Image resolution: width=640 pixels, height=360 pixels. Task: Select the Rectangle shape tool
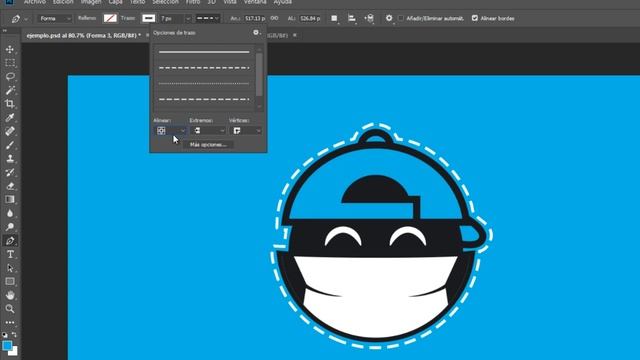10,282
